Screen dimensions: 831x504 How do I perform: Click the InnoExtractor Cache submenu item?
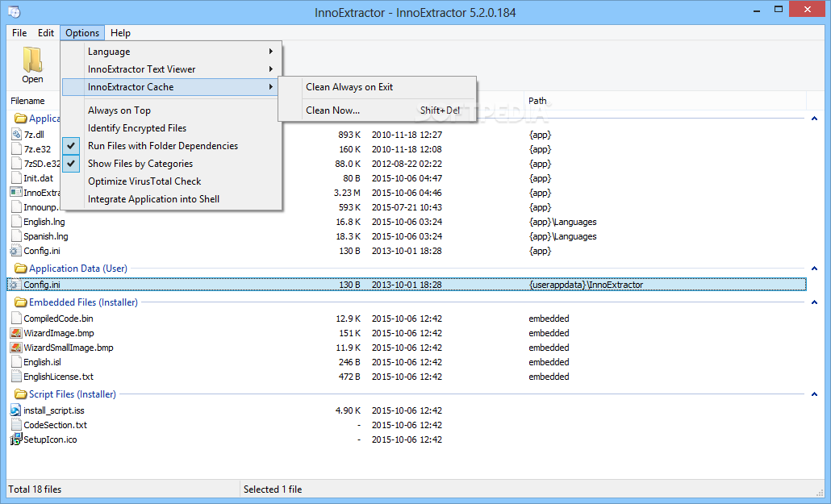[172, 87]
